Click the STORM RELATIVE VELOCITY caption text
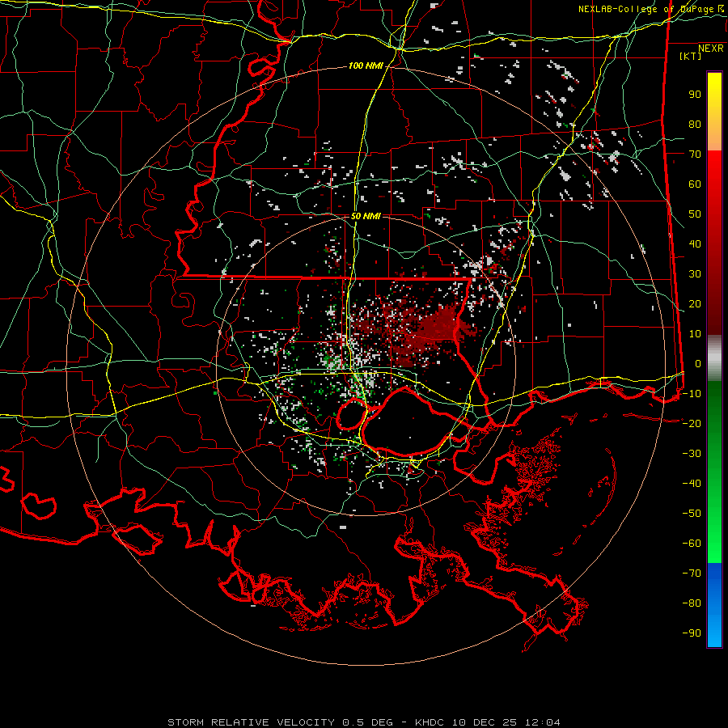728x728 pixels. [x=252, y=722]
